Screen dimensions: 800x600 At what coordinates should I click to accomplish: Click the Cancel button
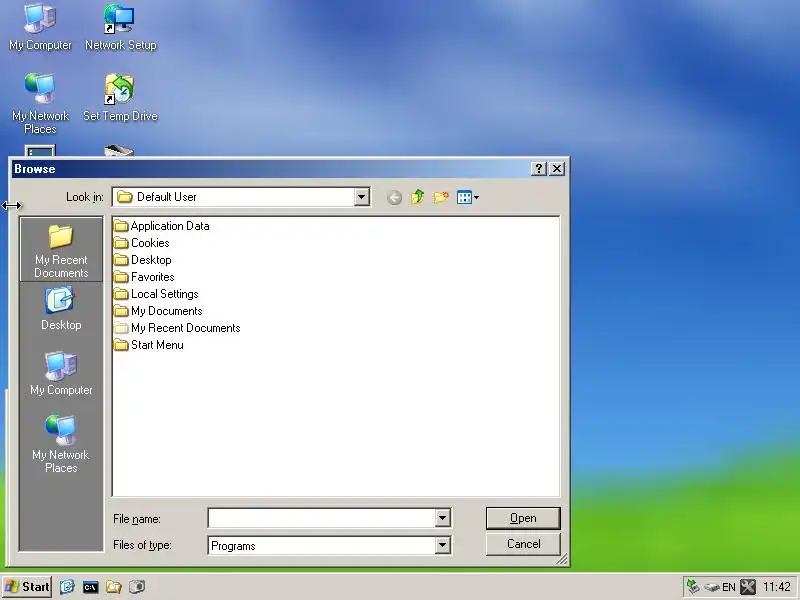click(x=523, y=544)
